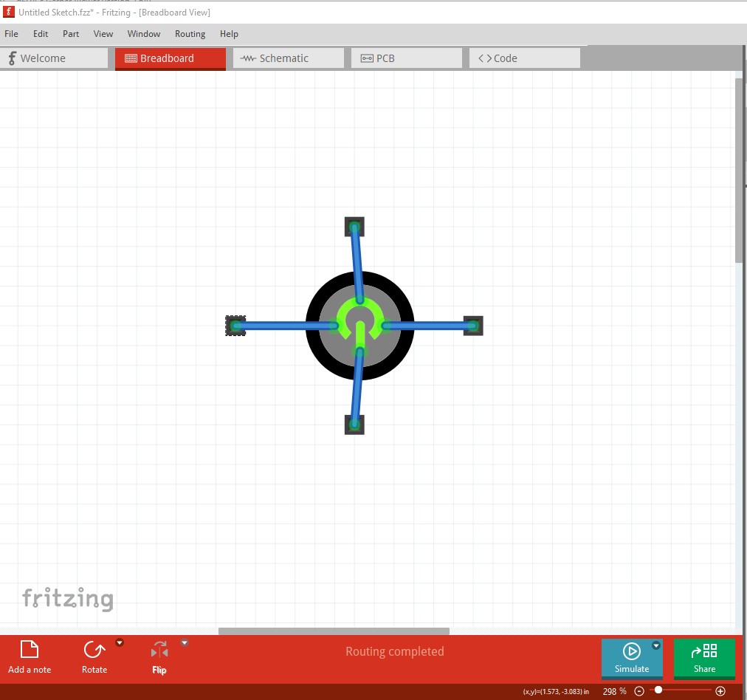Start the Simulate button
The width and height of the screenshot is (747, 700).
pyautogui.click(x=632, y=658)
